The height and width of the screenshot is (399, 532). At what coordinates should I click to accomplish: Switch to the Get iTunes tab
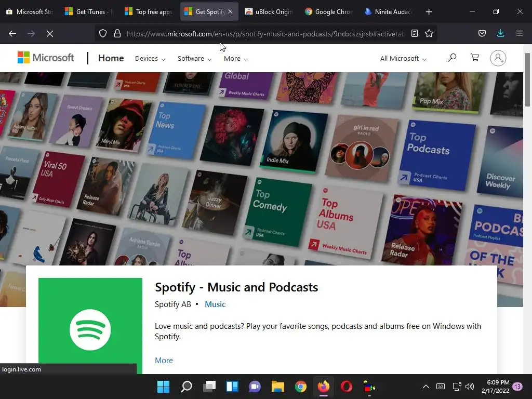[89, 11]
